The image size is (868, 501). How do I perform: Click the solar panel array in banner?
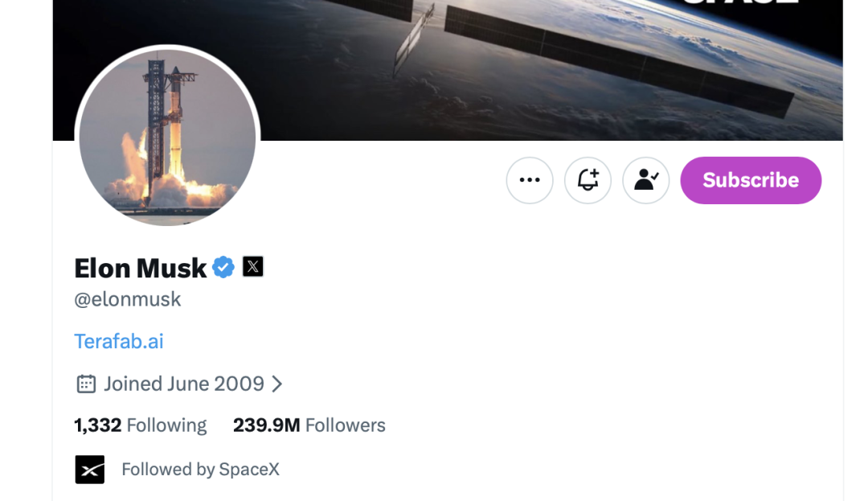[x=619, y=60]
